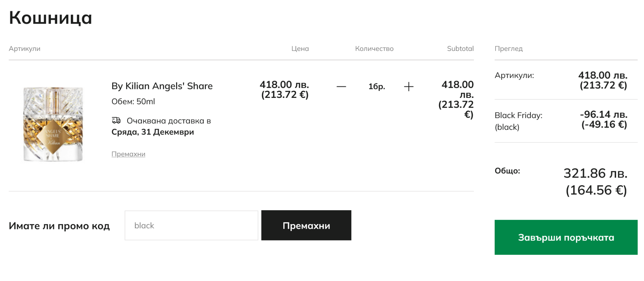The image size is (644, 281).
Task: Remove the item via the underlined Премахни link
Action: [x=128, y=154]
